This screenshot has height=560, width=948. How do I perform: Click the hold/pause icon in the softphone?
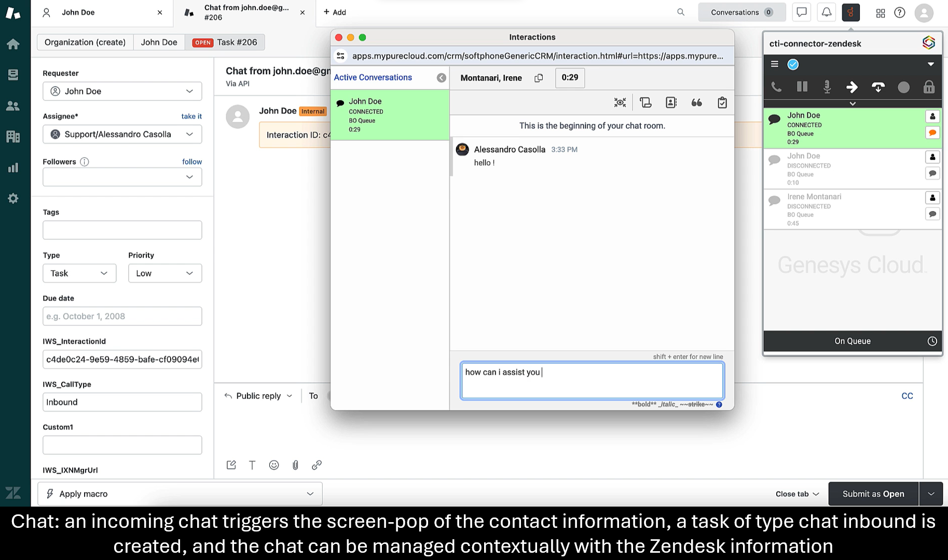[802, 87]
